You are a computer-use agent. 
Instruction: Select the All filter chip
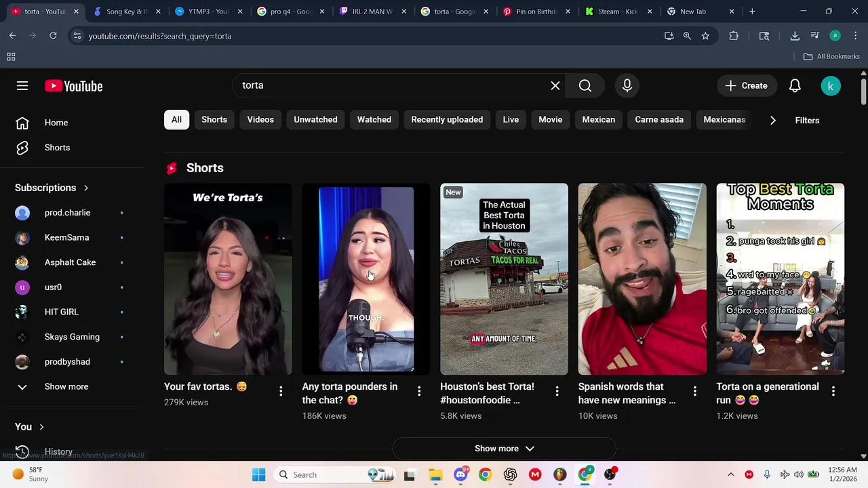coord(176,119)
